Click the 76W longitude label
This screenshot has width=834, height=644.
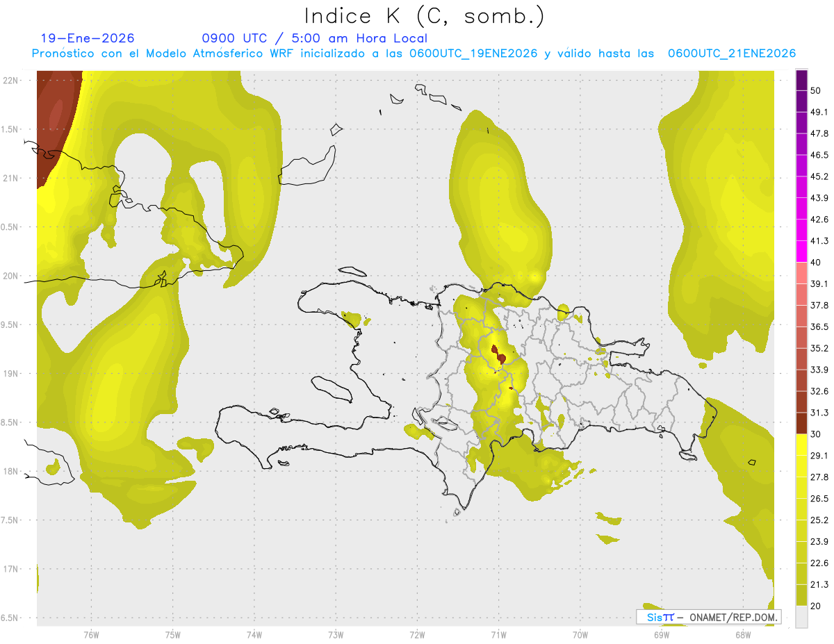point(91,635)
